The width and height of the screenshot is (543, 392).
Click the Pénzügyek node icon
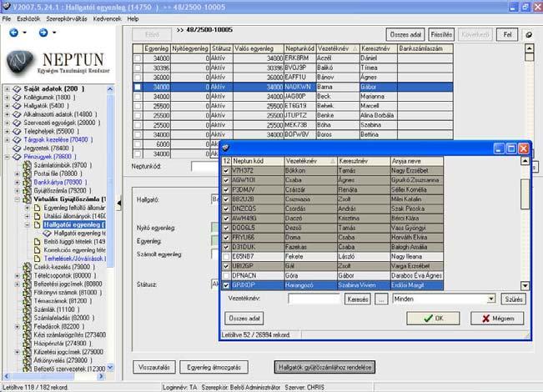tap(17, 157)
